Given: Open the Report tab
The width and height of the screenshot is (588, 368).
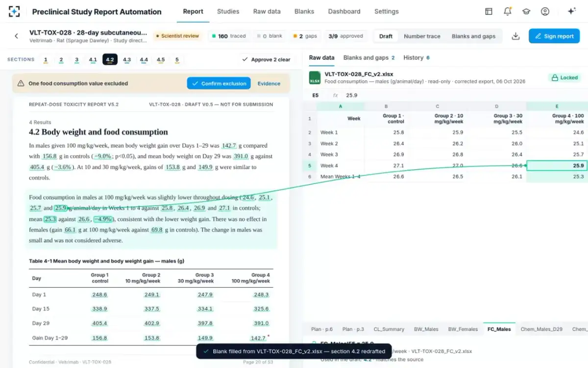Looking at the screenshot, I should pos(193,11).
